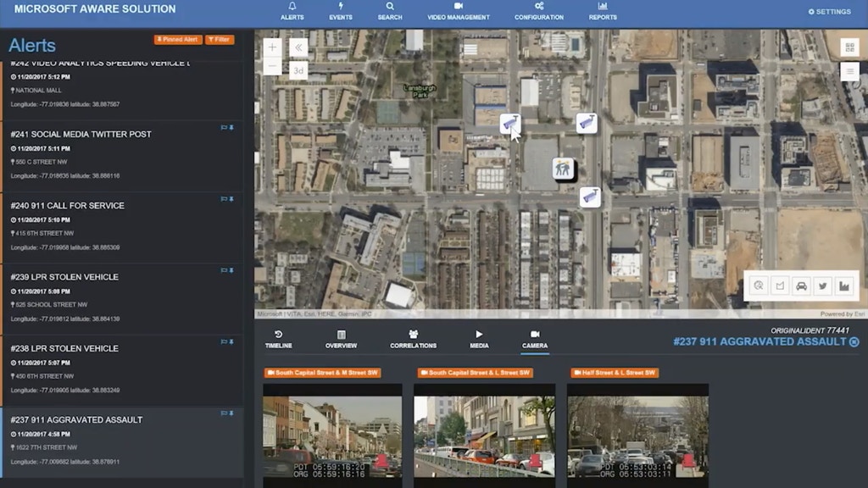868x488 pixels.
Task: Open the map layers list menu
Action: (x=849, y=71)
